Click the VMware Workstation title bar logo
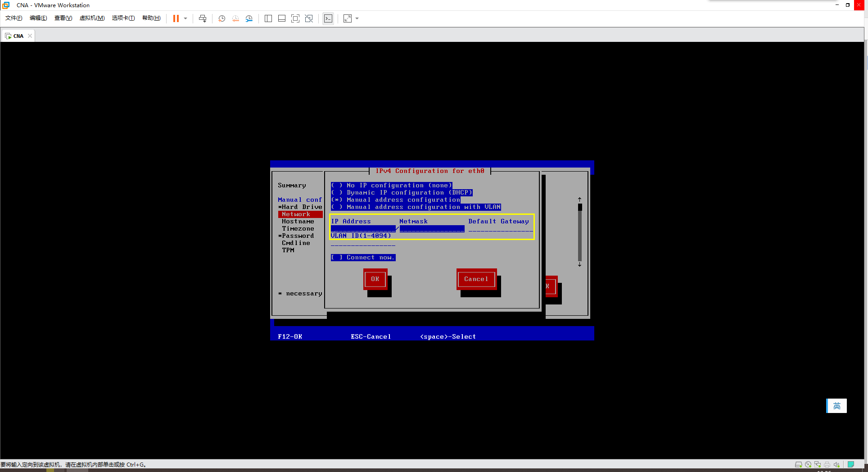The width and height of the screenshot is (868, 472). [x=6, y=5]
